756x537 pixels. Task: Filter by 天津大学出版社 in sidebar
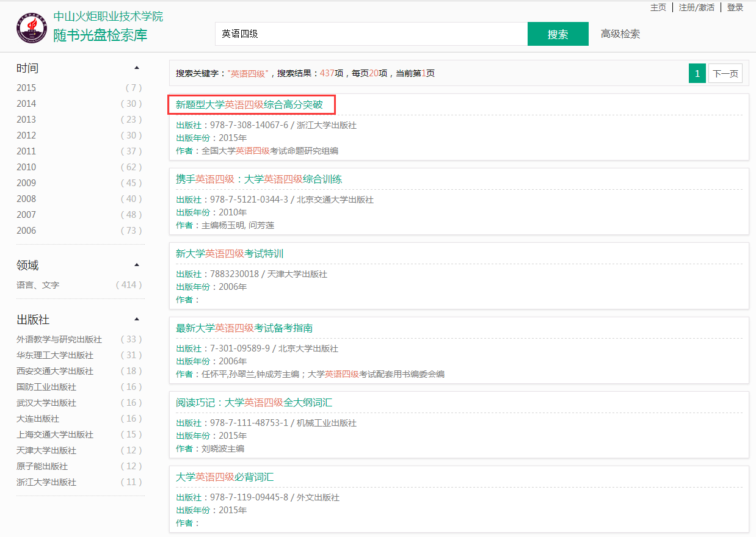pos(46,450)
